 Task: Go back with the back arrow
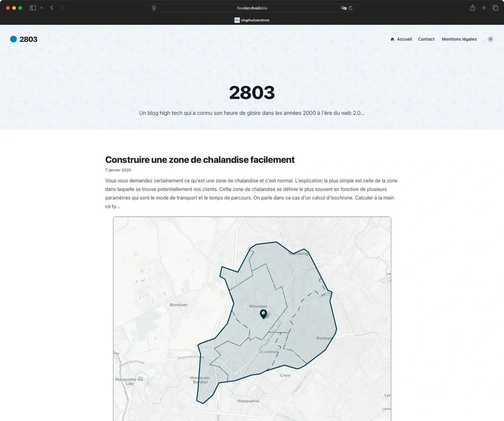click(x=52, y=8)
